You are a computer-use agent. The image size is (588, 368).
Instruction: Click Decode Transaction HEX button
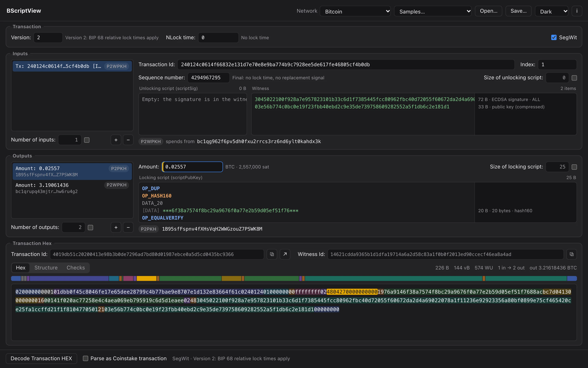41,358
